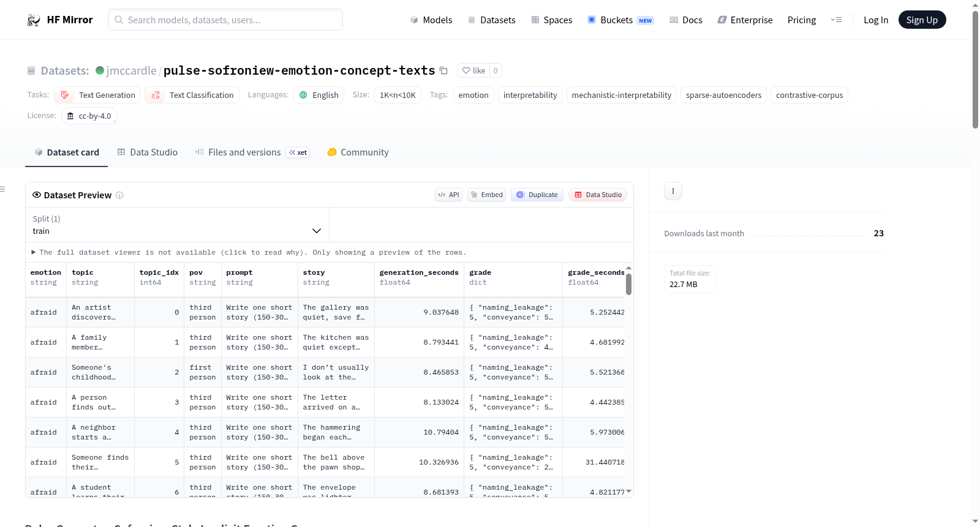Click the jmccardle user avatar dot
The image size is (980, 527).
click(100, 70)
